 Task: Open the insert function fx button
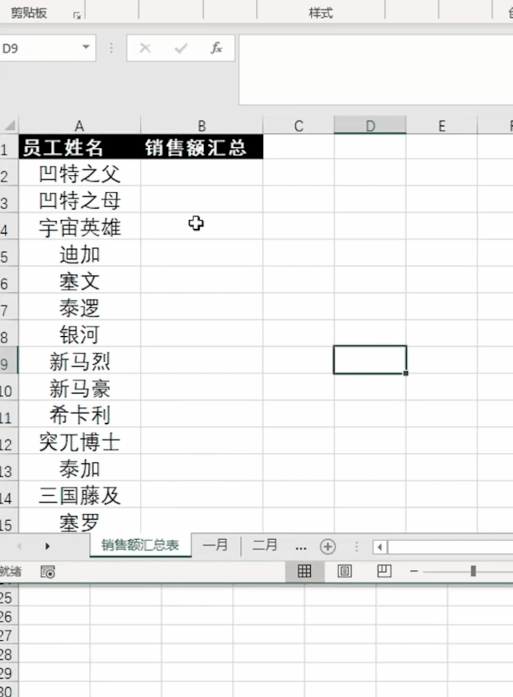point(216,48)
